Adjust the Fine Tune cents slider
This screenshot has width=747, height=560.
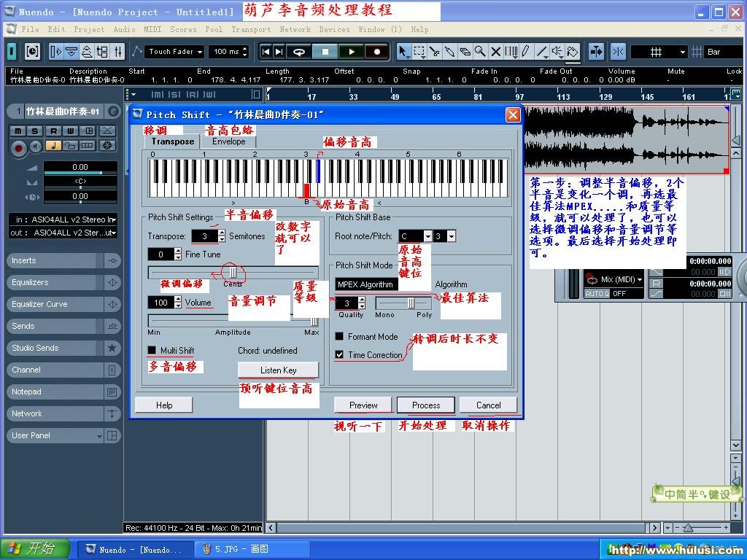coord(233,272)
